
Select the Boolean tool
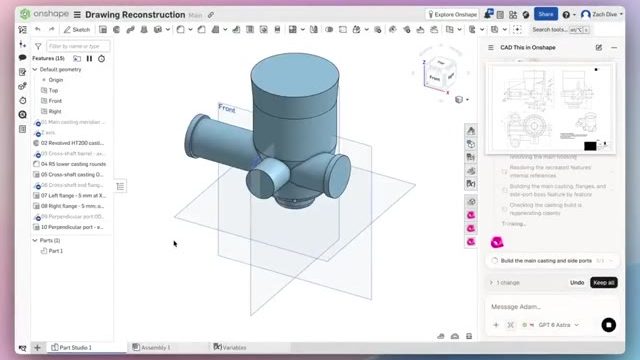coord(329,29)
